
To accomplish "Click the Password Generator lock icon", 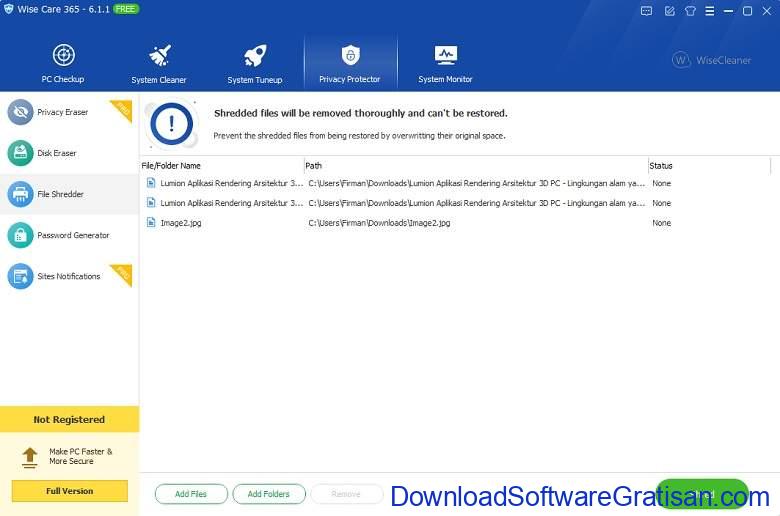I will pyautogui.click(x=20, y=235).
